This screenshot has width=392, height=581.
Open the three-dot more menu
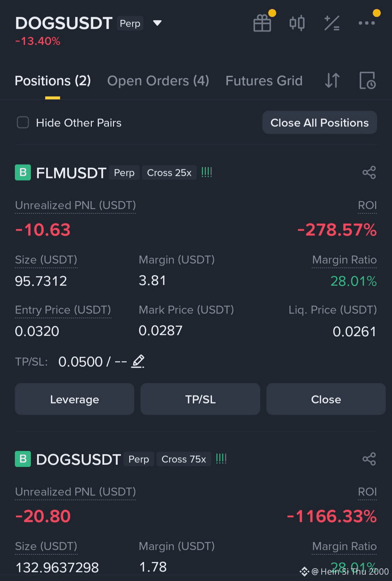coord(367,23)
